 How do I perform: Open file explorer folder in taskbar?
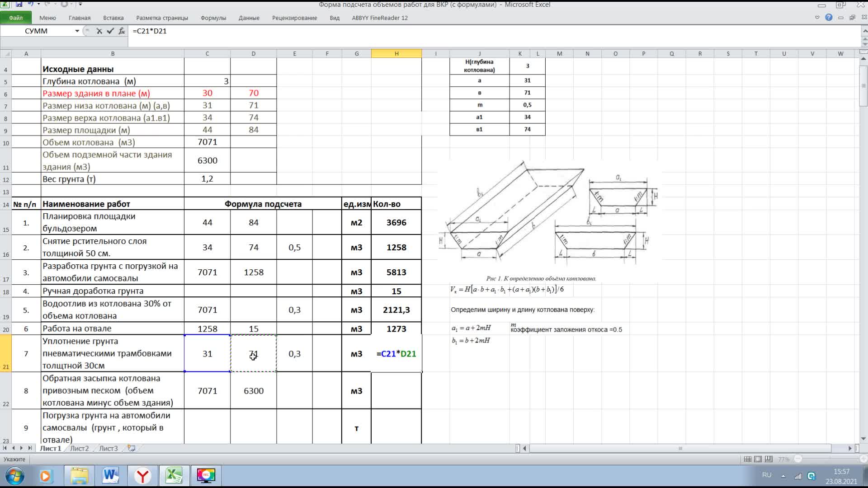(x=79, y=476)
